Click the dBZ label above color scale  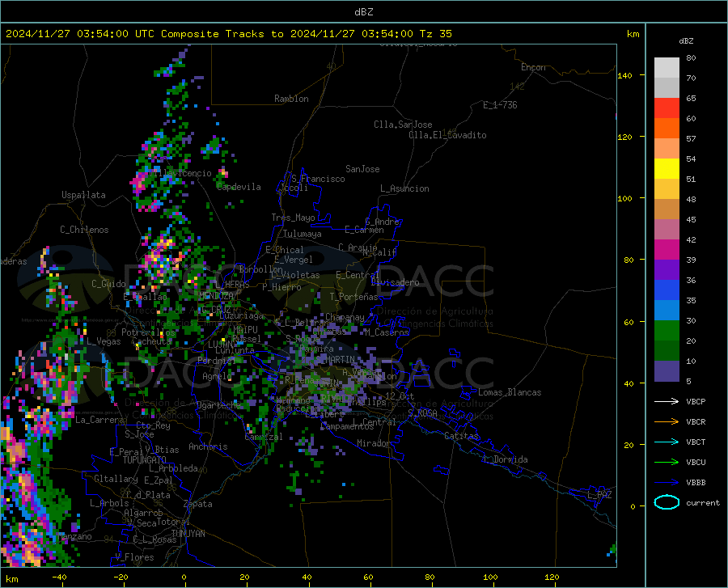(686, 40)
